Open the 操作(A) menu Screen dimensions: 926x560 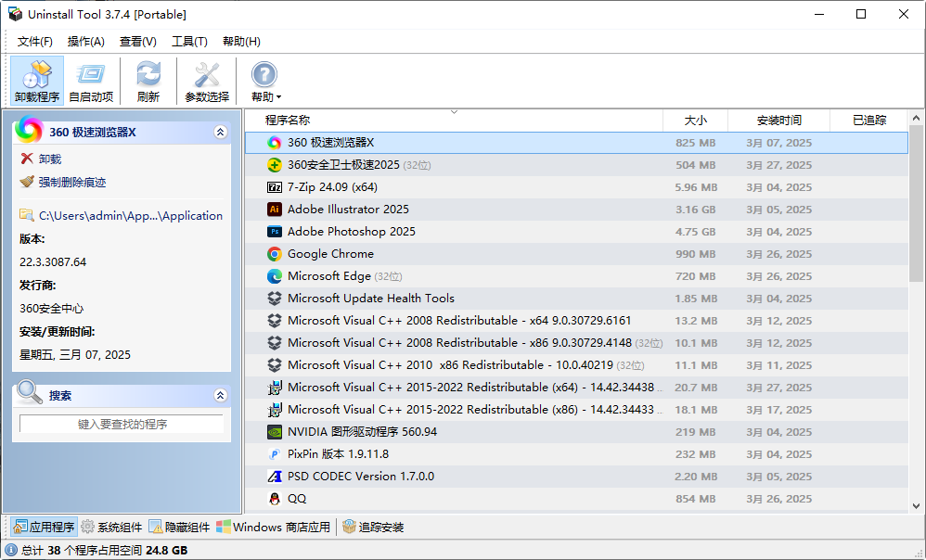click(86, 42)
